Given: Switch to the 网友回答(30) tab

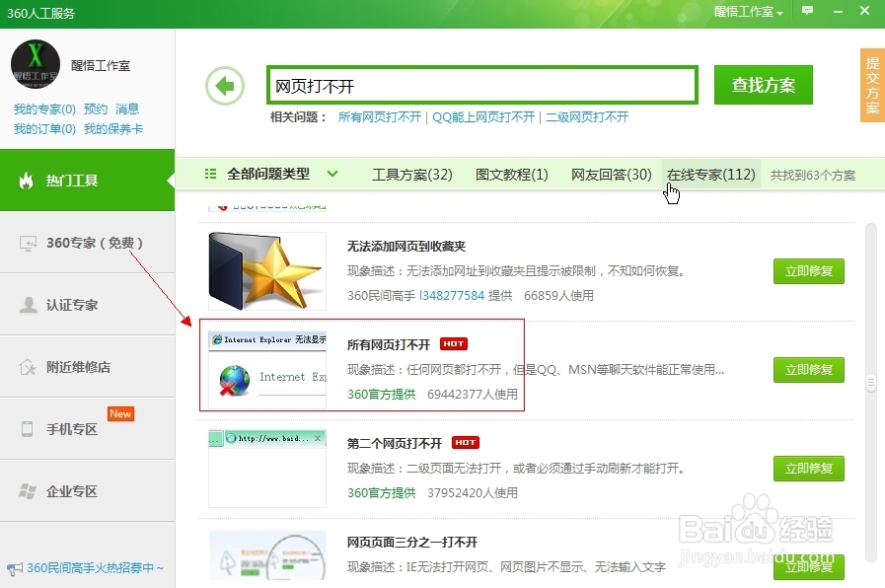Looking at the screenshot, I should pyautogui.click(x=612, y=175).
